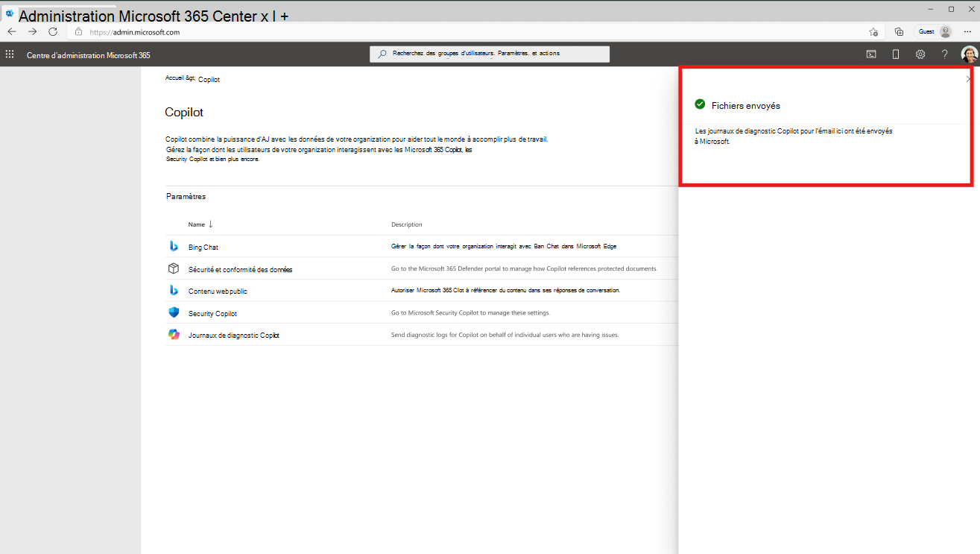The height and width of the screenshot is (554, 980).
Task: Open a new browser tab
Action: tap(284, 15)
